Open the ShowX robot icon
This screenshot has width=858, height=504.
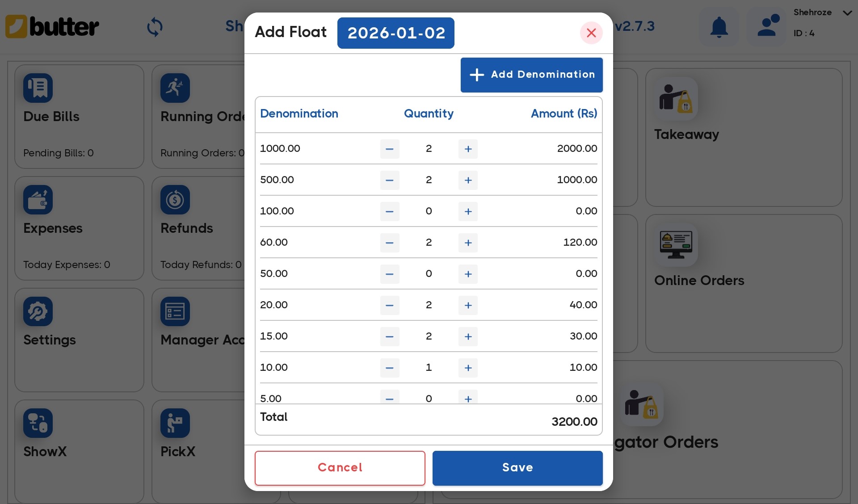[x=38, y=423]
